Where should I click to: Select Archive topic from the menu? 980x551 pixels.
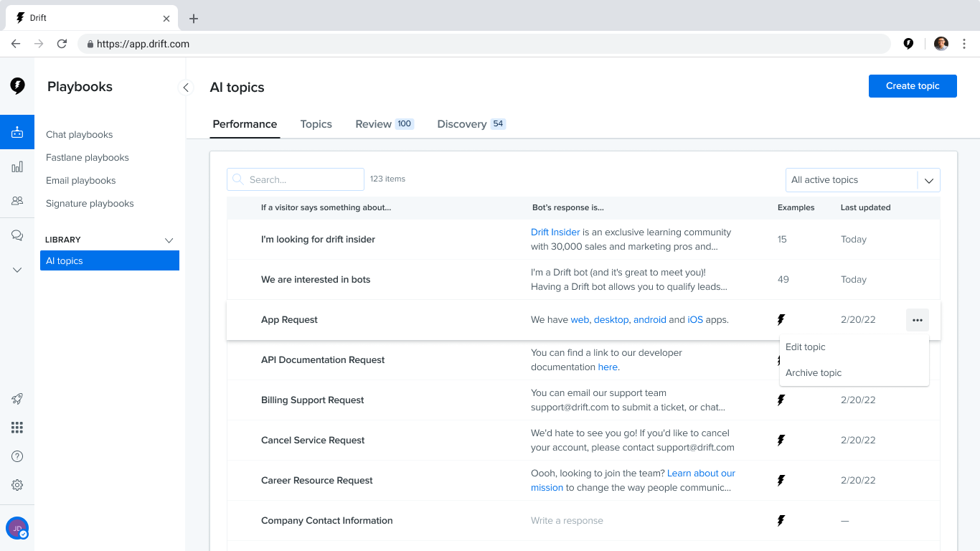[854, 373]
